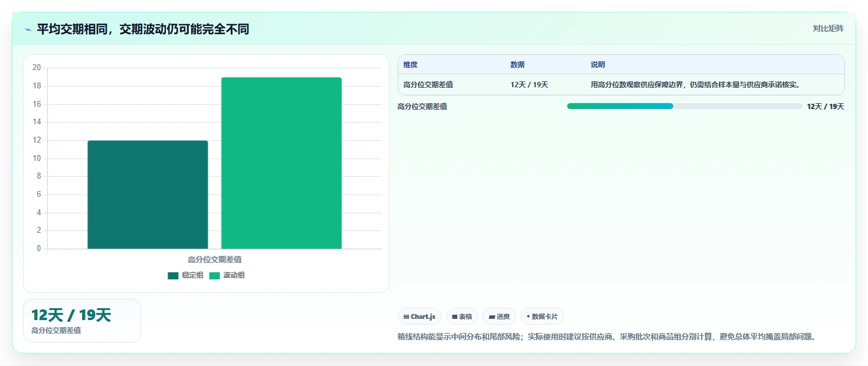Click the y-axis label 12
The image size is (868, 366).
[37, 140]
